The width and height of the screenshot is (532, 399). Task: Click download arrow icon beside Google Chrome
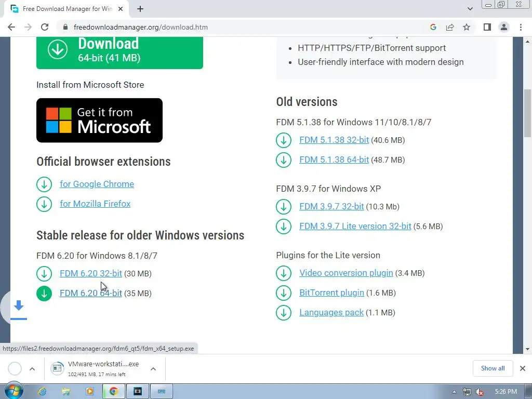click(44, 184)
